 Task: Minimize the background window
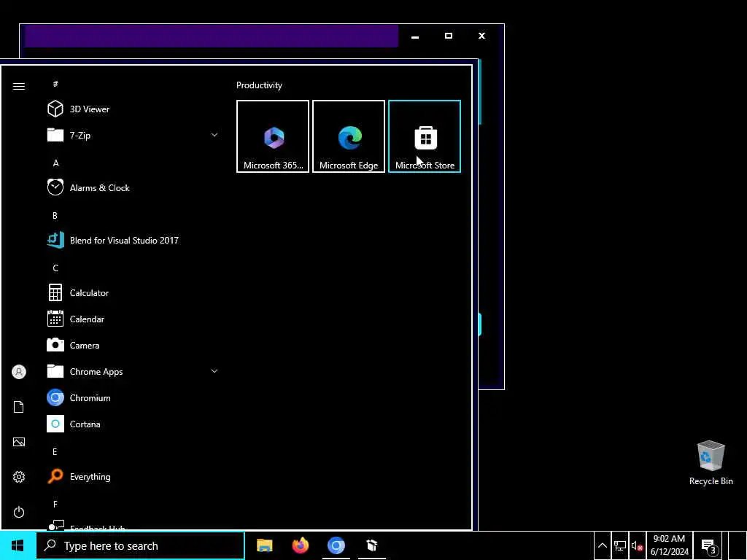click(415, 36)
